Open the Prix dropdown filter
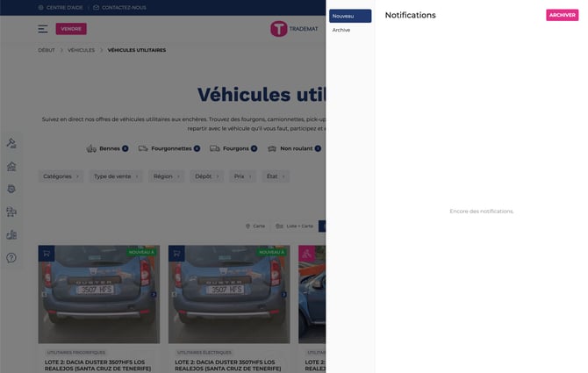Image resolution: width=588 pixels, height=373 pixels. click(242, 176)
